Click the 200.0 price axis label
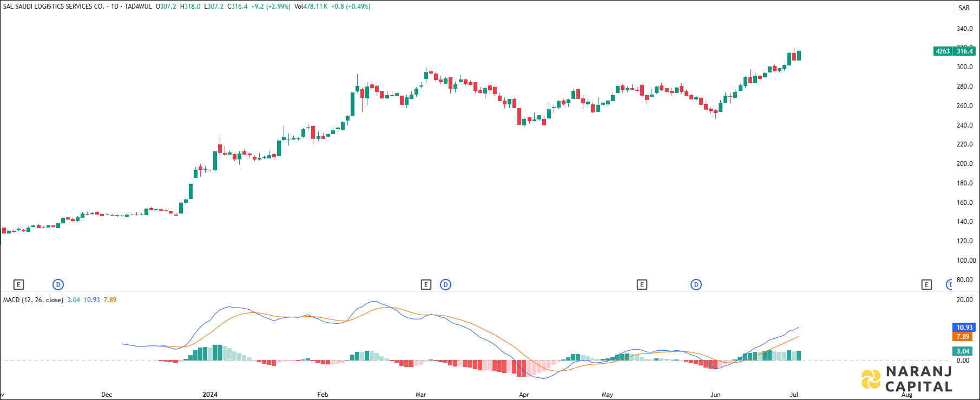 pyautogui.click(x=964, y=164)
